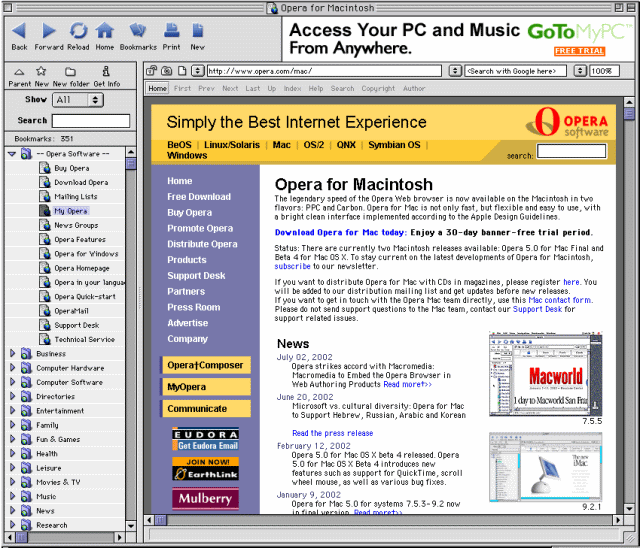Expand the Research bookmark folder
640x548 pixels.
(x=12, y=525)
